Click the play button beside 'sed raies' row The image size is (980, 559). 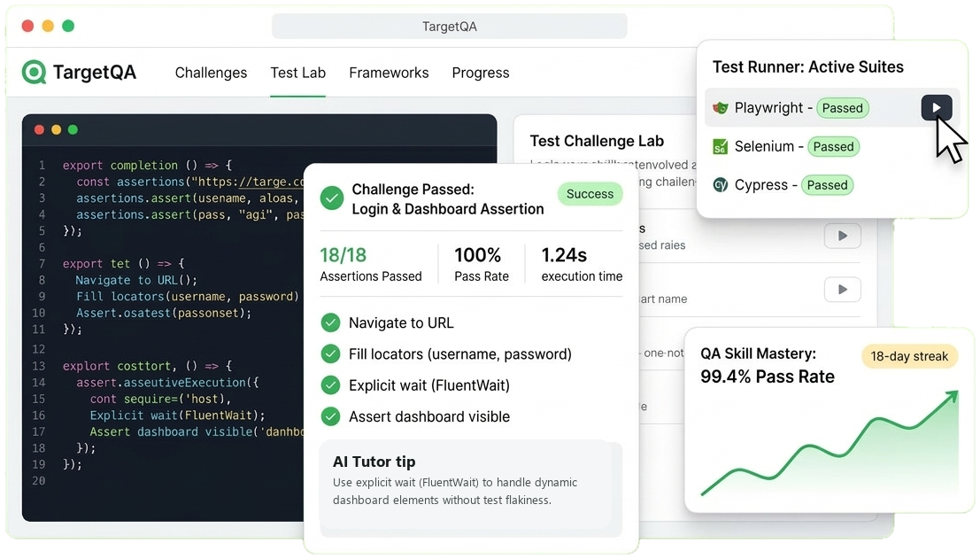coord(842,236)
